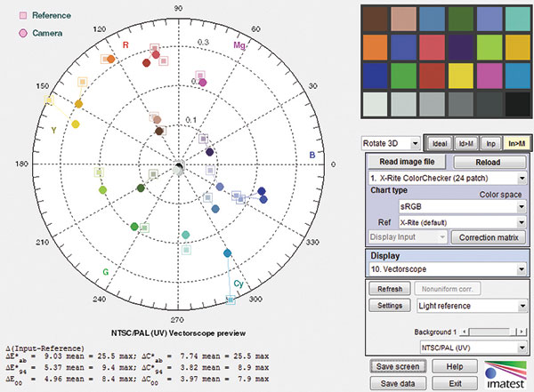Click the yellow-green camera circle marker
This screenshot has width=534, height=392.
pos(102,190)
